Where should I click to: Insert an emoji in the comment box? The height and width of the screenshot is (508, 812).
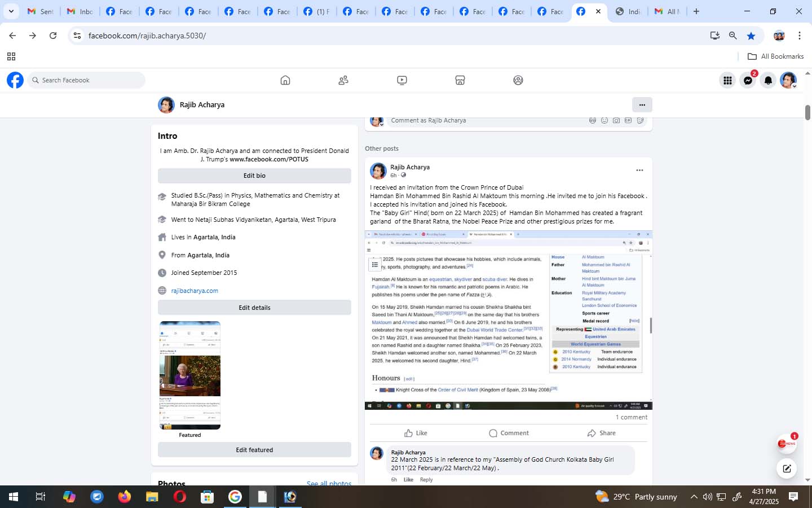(x=604, y=120)
